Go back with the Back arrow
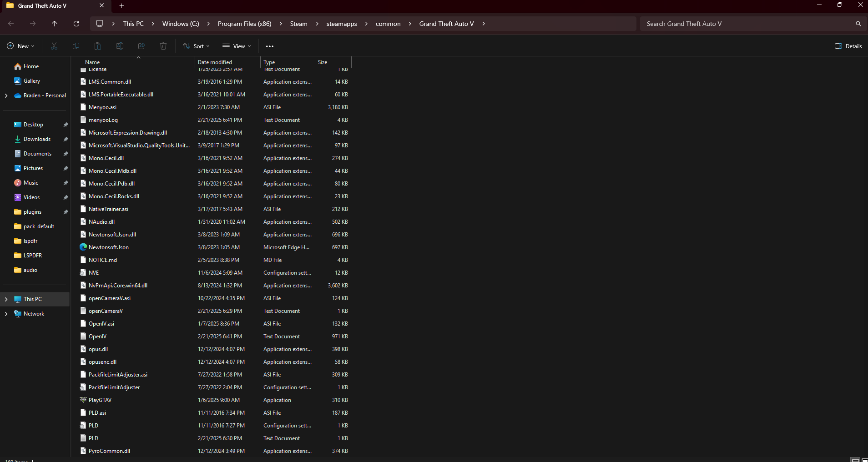The image size is (868, 462). coord(11,24)
